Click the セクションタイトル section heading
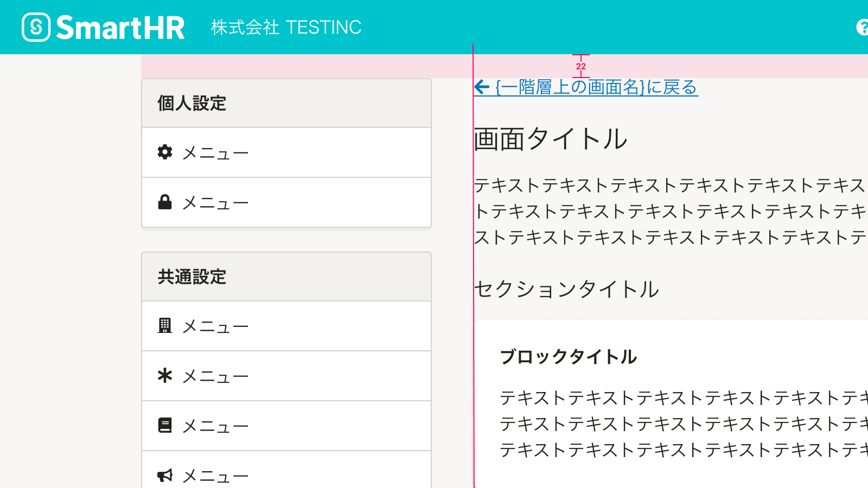 tap(566, 289)
